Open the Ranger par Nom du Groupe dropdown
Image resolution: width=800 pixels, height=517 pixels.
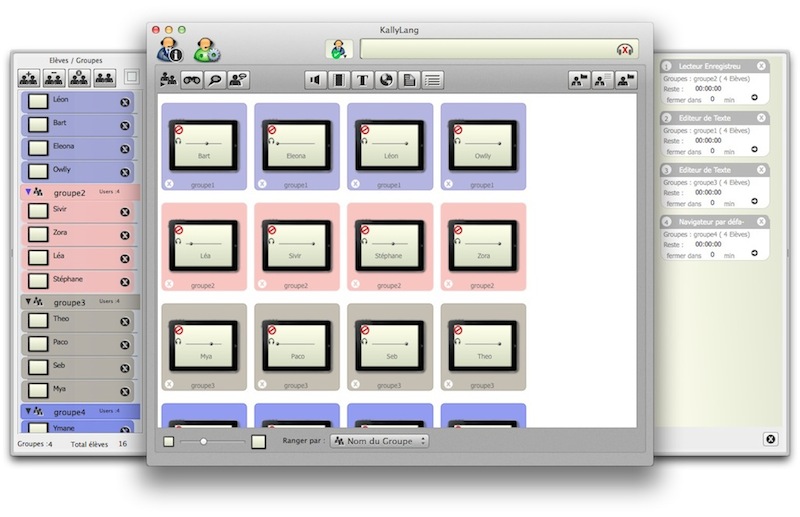point(379,441)
